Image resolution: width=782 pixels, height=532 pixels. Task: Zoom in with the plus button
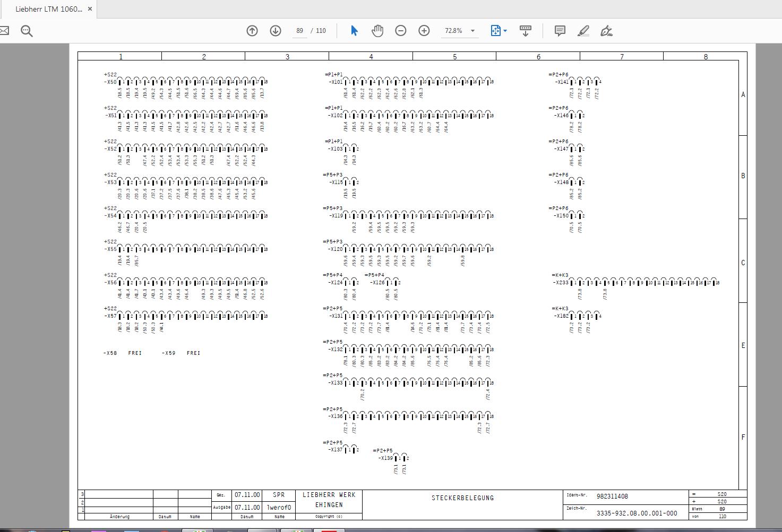[424, 31]
